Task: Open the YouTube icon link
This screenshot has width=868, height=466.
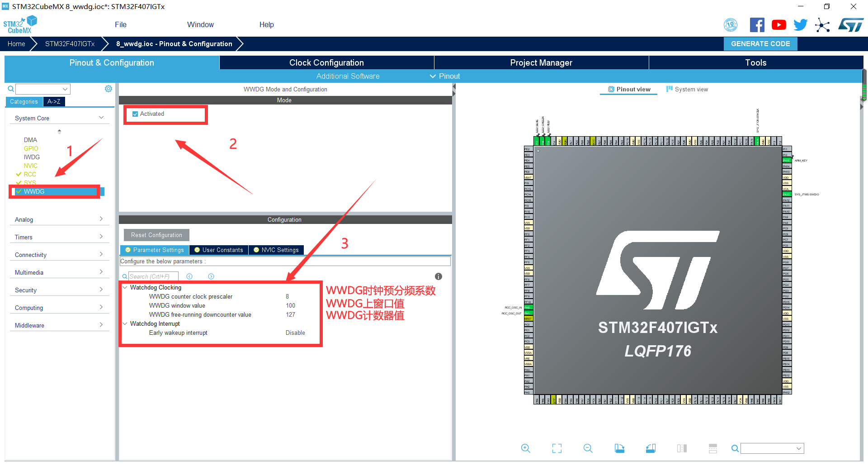Action: tap(778, 25)
